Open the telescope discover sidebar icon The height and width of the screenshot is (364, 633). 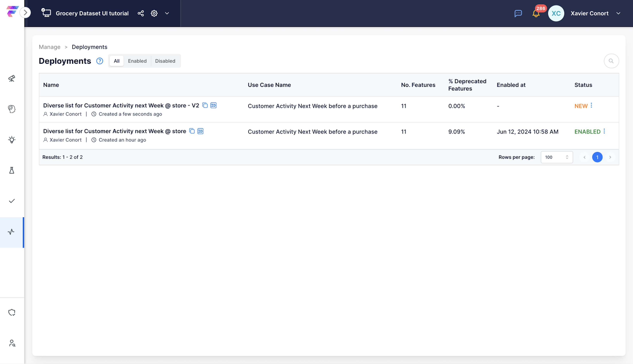tap(12, 78)
